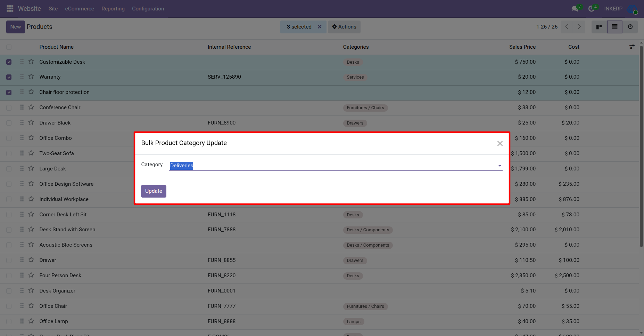Viewport: 644px width, 336px height.
Task: Switch to list view
Action: (x=615, y=27)
